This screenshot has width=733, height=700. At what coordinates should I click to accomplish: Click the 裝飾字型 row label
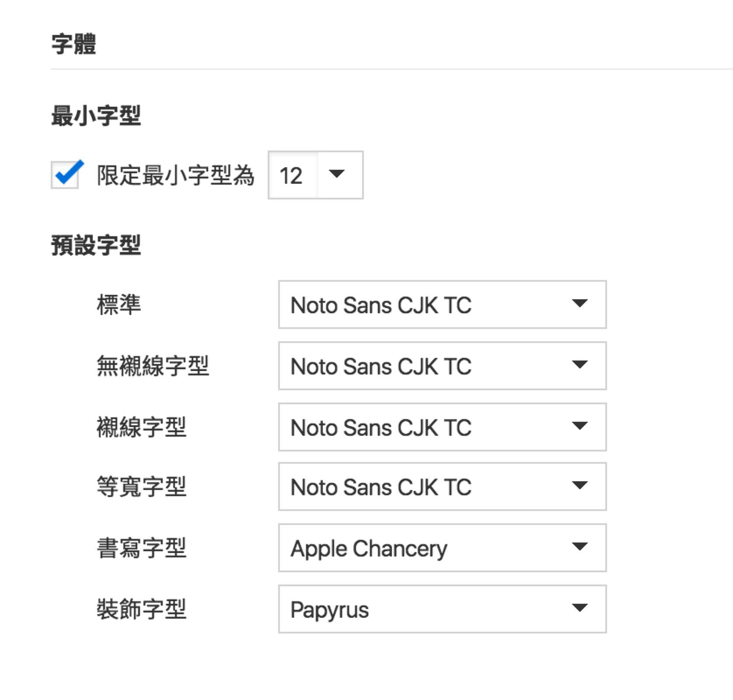point(141,609)
